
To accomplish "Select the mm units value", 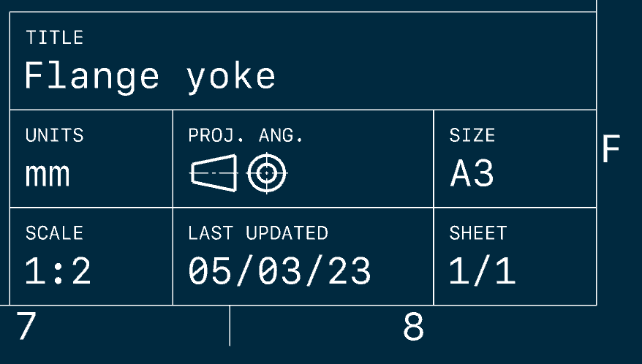I will (48, 175).
